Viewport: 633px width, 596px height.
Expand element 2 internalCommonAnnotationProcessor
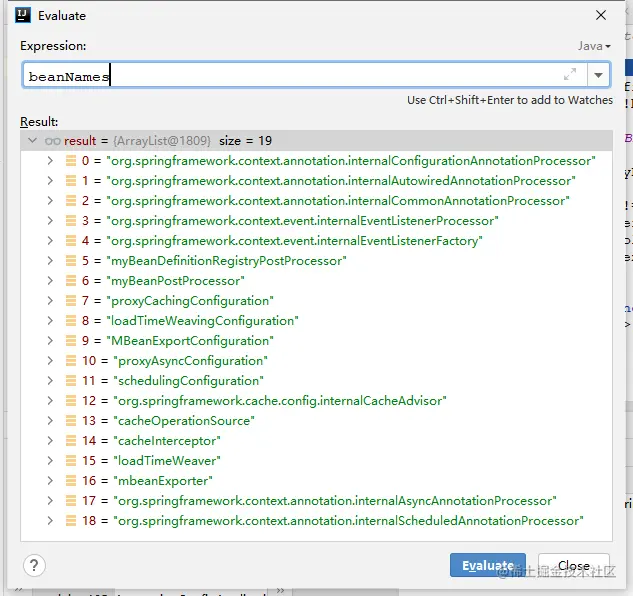50,201
